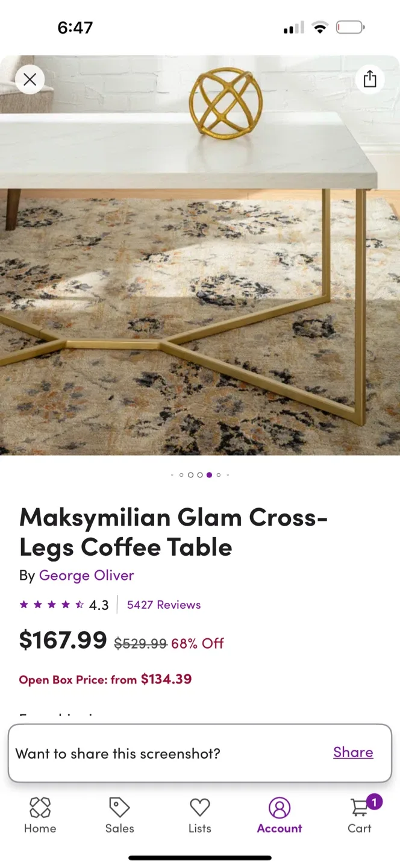Select the fourth image carousel dot

(x=199, y=475)
